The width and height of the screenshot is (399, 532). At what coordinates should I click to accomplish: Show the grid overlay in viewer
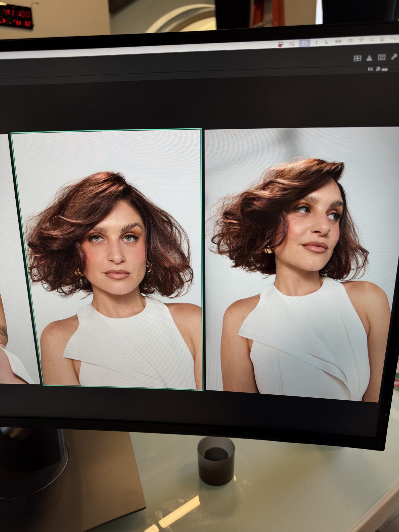(382, 57)
